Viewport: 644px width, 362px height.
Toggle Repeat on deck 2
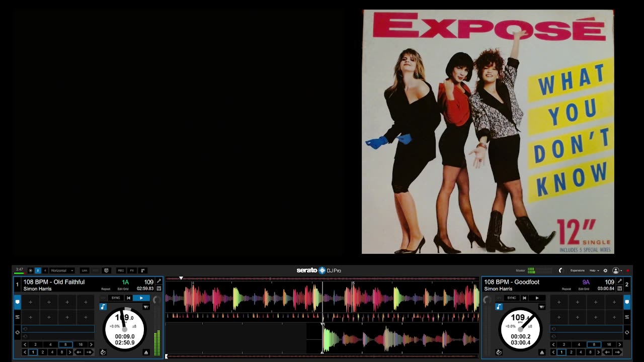point(567,289)
